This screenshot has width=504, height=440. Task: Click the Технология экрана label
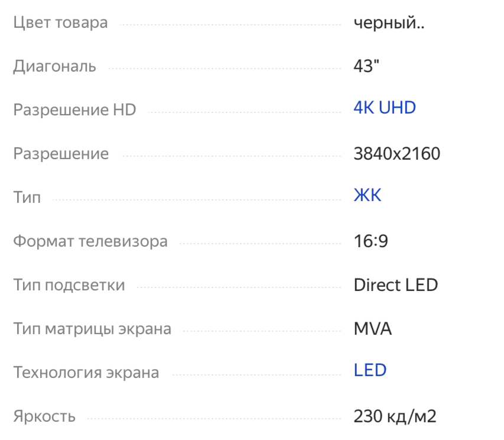(86, 373)
